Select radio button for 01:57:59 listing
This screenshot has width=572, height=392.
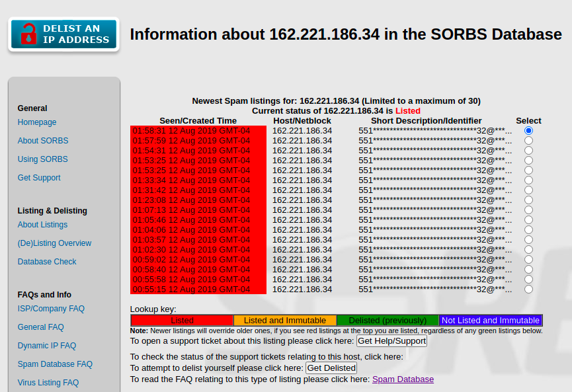(x=528, y=140)
